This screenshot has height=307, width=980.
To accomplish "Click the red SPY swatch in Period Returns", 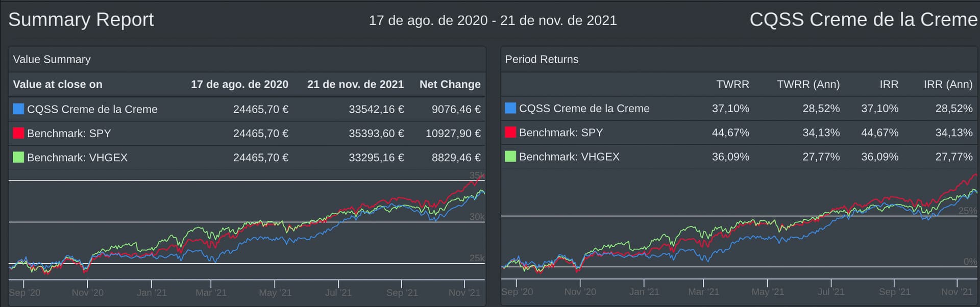I will pyautogui.click(x=510, y=132).
